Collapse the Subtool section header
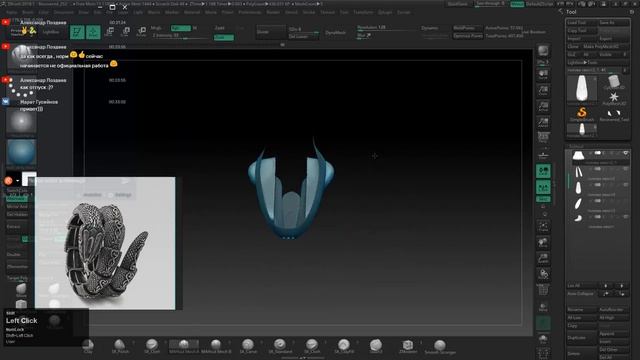The image size is (640, 360). 576,146
